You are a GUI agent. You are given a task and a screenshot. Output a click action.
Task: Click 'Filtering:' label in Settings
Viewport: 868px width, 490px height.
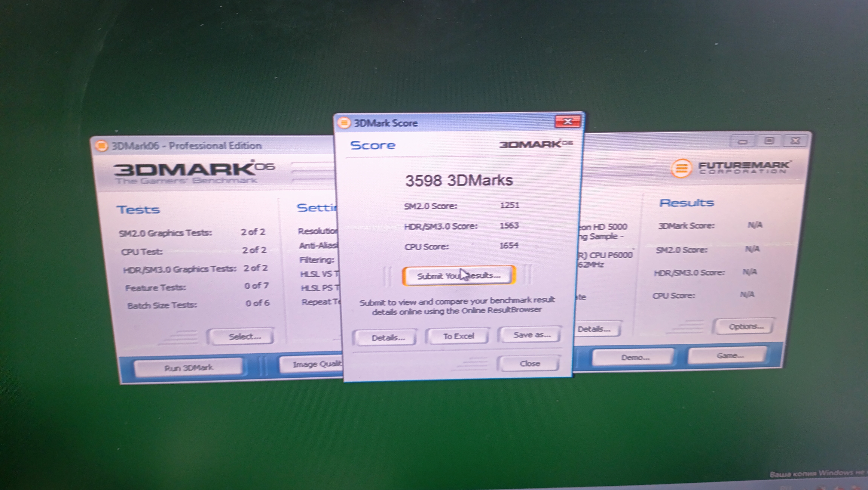coord(317,260)
